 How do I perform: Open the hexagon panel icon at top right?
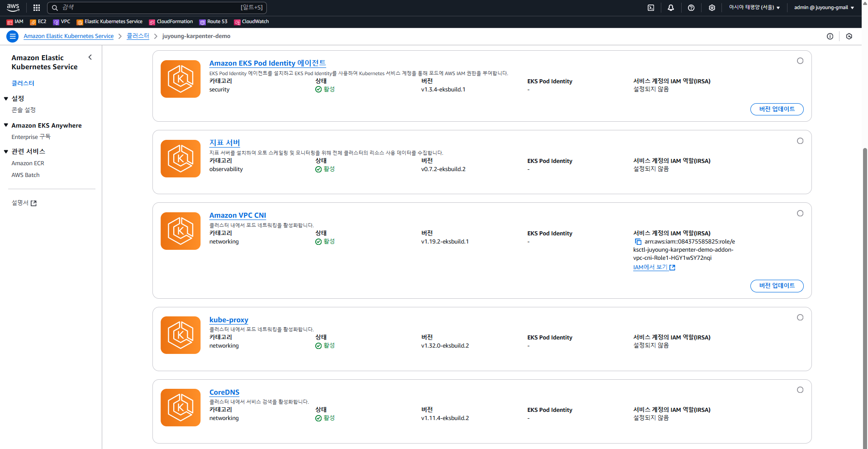(x=849, y=36)
